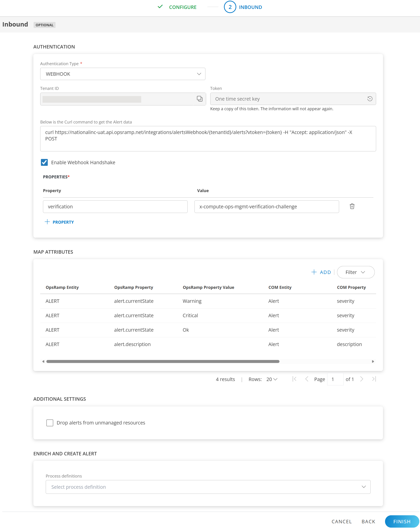Open the Authentication Type dropdown

199,74
